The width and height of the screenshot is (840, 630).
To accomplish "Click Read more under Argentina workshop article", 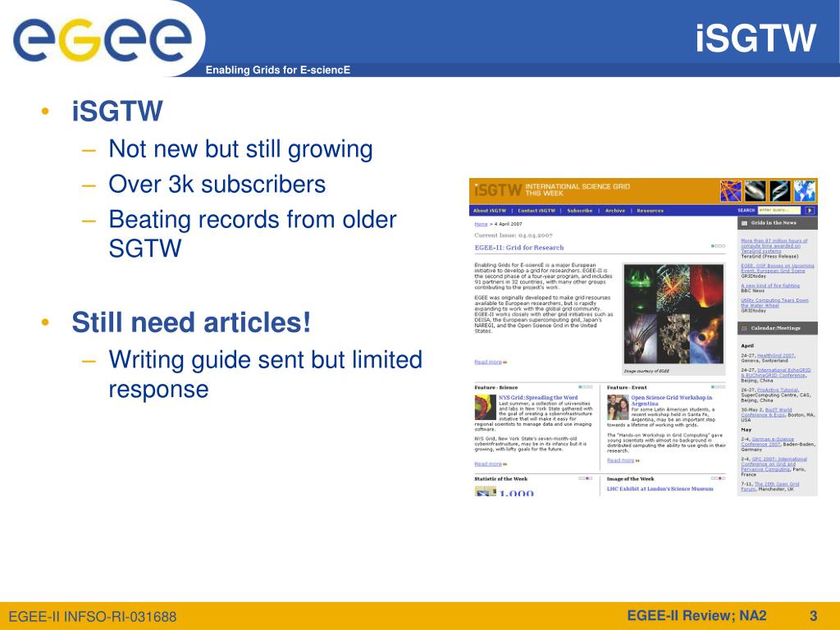I will [x=620, y=460].
